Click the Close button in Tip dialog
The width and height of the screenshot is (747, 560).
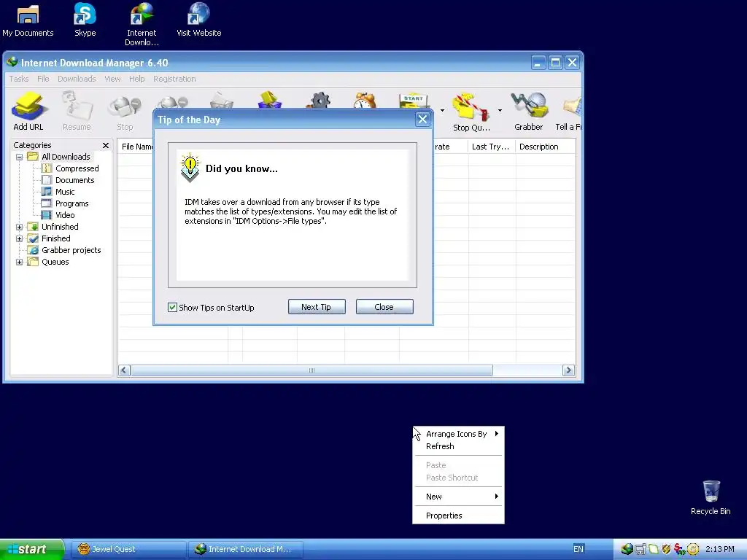(384, 307)
